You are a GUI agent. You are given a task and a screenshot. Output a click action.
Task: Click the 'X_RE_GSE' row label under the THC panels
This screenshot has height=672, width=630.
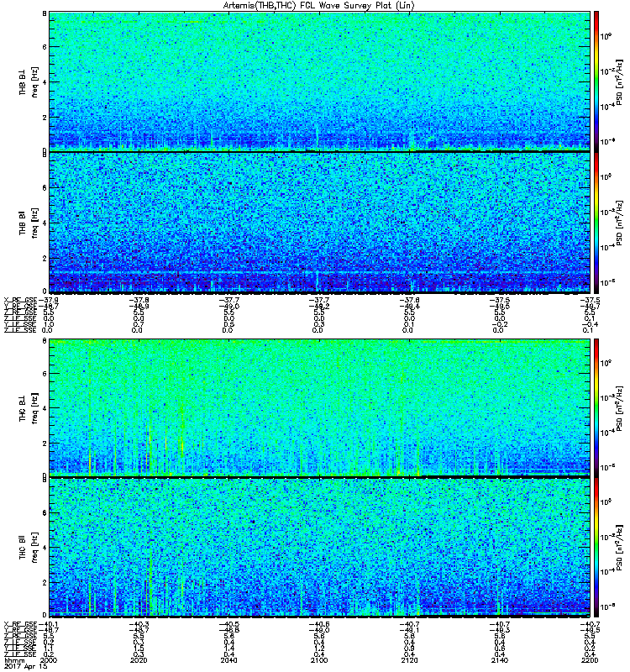(20, 623)
